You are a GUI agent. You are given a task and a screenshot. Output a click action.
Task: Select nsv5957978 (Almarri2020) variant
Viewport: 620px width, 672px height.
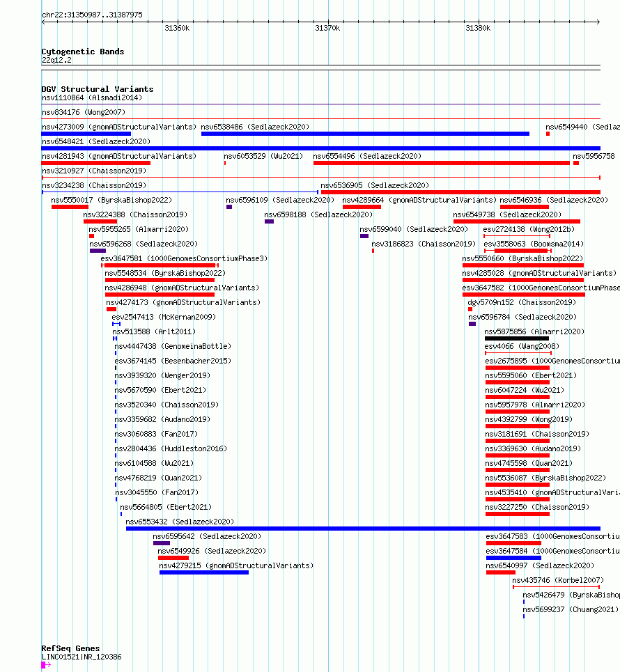(535, 405)
